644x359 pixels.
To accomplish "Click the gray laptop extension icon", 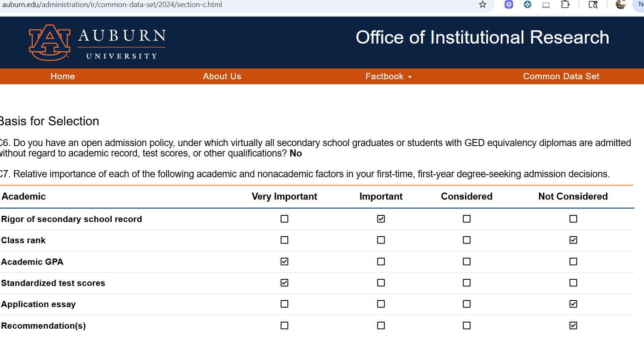I will 546,5.
